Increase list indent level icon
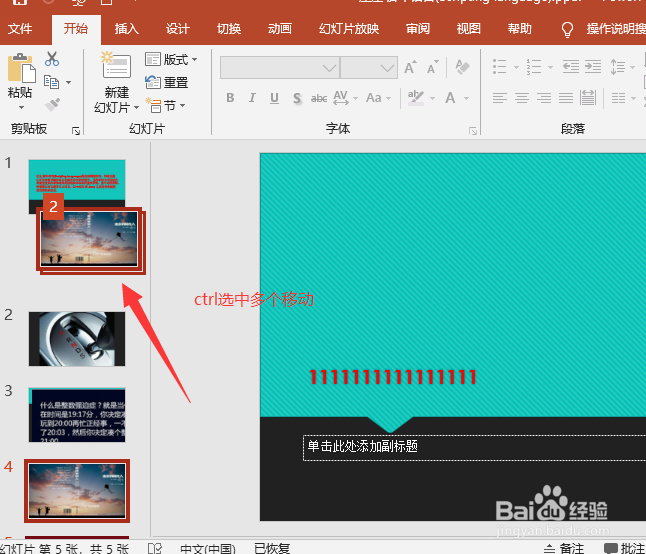Image resolution: width=646 pixels, height=554 pixels. (593, 67)
